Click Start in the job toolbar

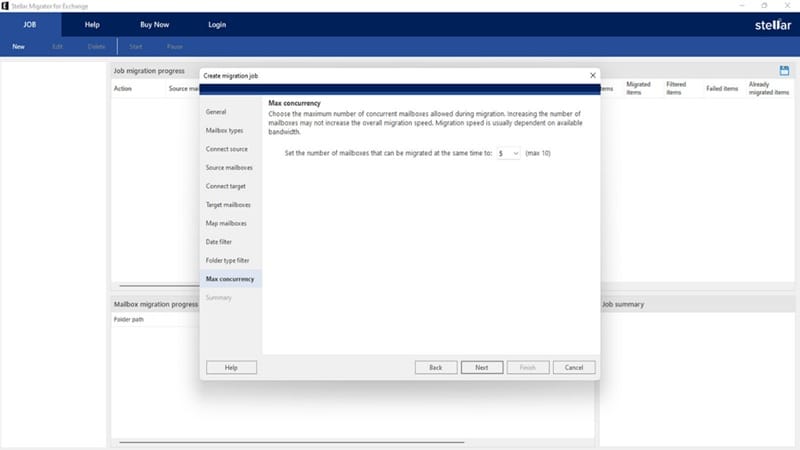click(136, 46)
